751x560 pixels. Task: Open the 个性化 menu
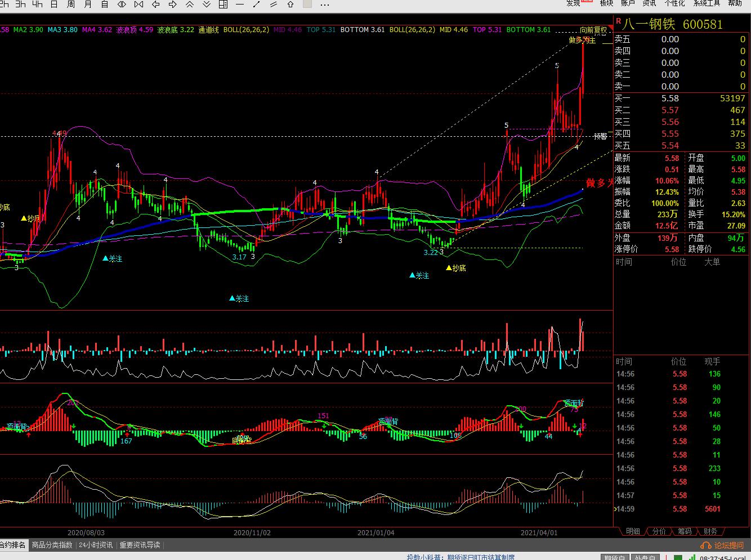[674, 3]
